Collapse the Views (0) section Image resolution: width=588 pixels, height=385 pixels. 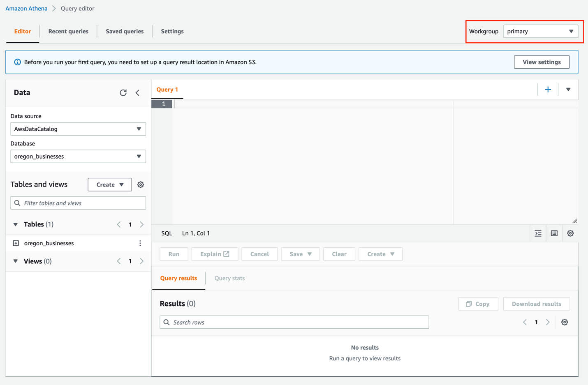pyautogui.click(x=15, y=261)
